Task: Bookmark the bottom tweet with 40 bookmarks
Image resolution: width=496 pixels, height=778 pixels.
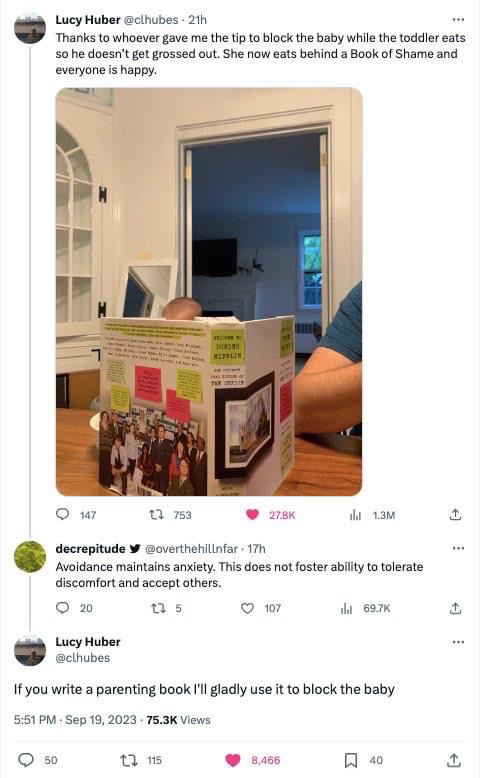Action: tap(351, 760)
